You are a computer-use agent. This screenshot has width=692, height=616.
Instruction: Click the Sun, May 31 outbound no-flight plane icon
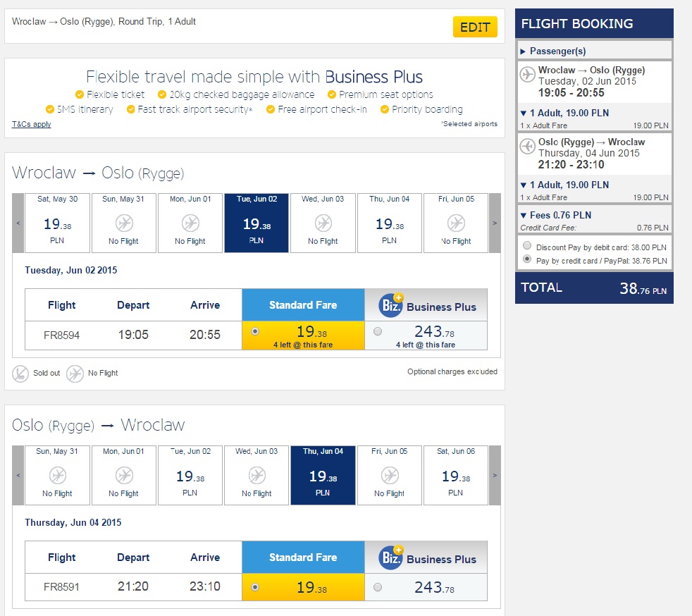click(x=124, y=223)
